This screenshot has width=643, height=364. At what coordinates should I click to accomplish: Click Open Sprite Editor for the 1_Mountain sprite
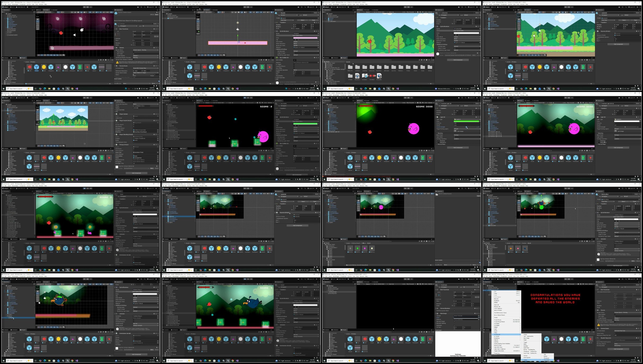(x=458, y=31)
